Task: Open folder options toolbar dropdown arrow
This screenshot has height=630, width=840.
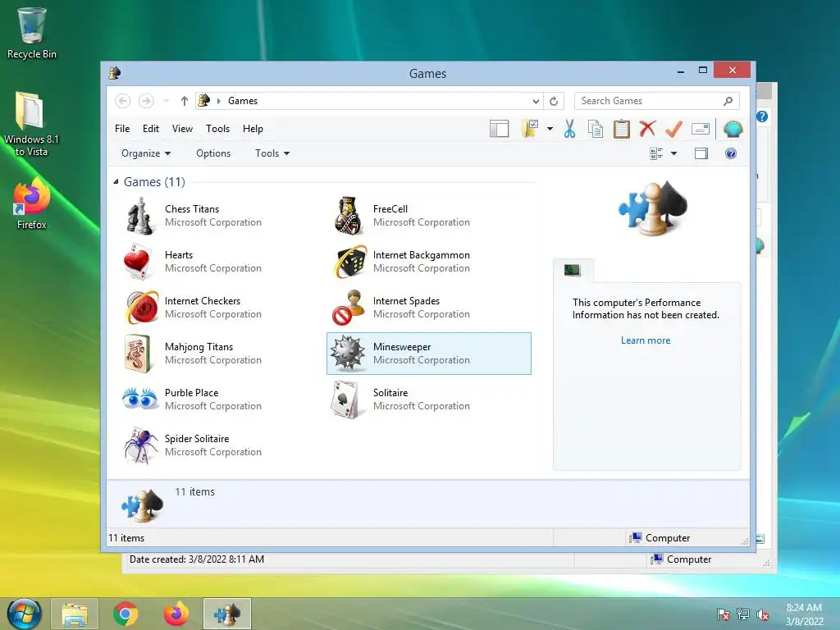Action: tap(550, 129)
